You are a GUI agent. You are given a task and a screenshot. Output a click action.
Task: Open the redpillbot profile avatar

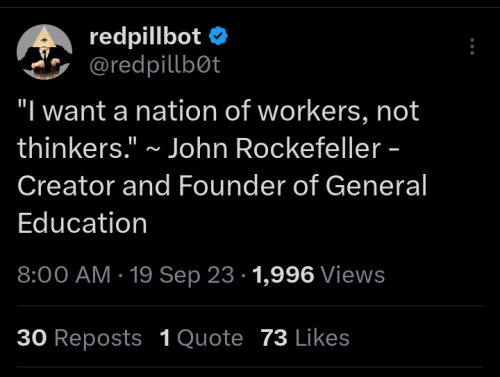pyautogui.click(x=44, y=52)
